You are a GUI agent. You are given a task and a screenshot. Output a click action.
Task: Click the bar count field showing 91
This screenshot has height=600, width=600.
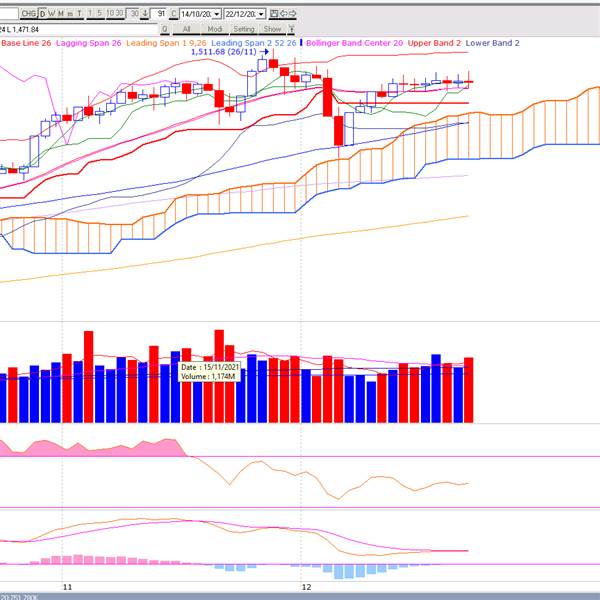coord(159,14)
